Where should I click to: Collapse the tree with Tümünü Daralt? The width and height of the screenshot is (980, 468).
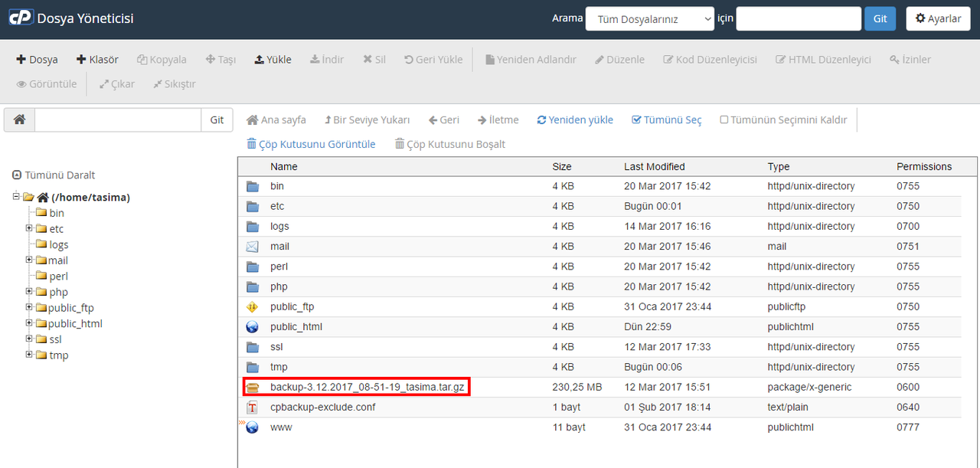tap(54, 175)
